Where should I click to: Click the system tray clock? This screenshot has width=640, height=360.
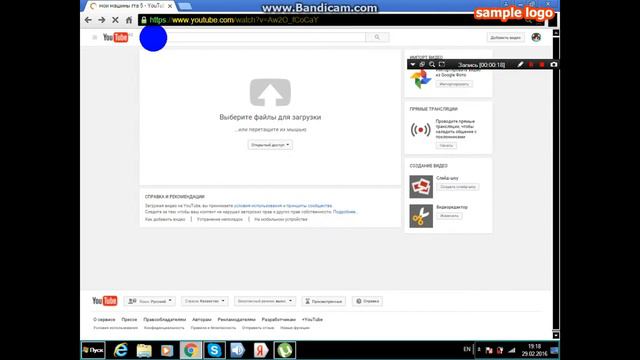point(534,350)
